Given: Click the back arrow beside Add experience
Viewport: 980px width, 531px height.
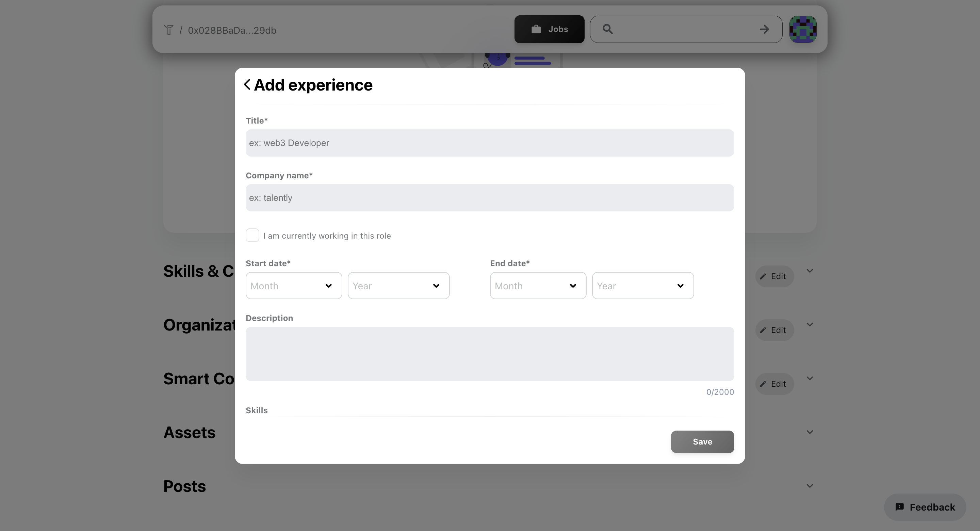Looking at the screenshot, I should pyautogui.click(x=247, y=84).
